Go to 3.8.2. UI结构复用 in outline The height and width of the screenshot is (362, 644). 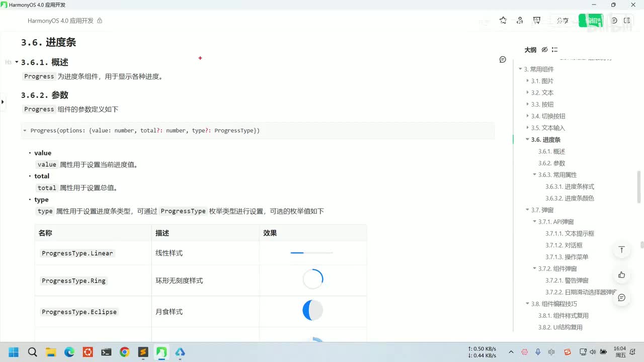(560, 327)
